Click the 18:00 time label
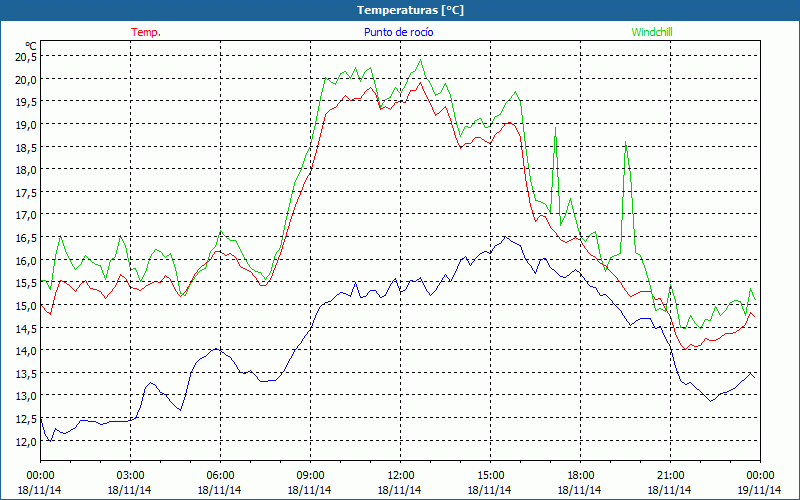Screen dimensions: 800x500 580,475
